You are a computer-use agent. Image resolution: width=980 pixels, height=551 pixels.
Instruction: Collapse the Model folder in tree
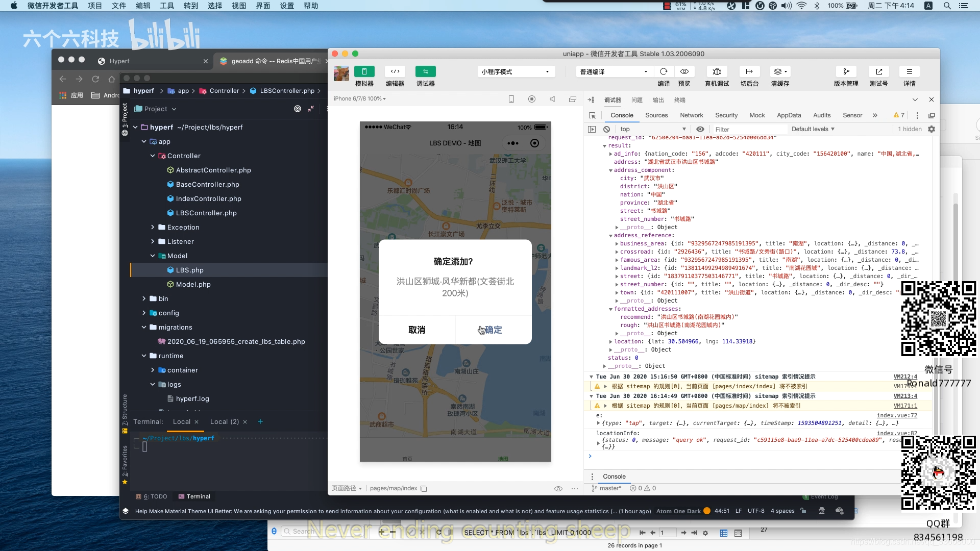pyautogui.click(x=153, y=256)
